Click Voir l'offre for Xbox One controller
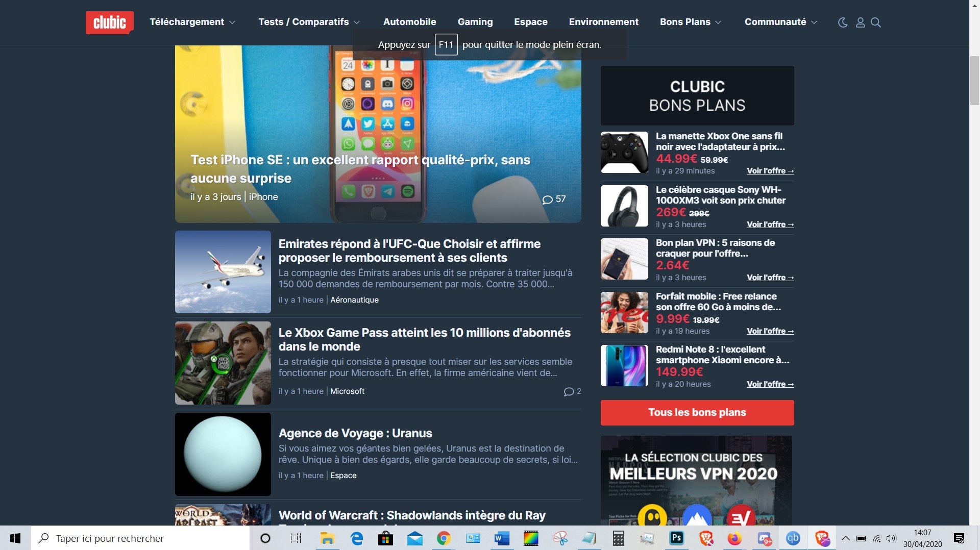 [x=770, y=171]
